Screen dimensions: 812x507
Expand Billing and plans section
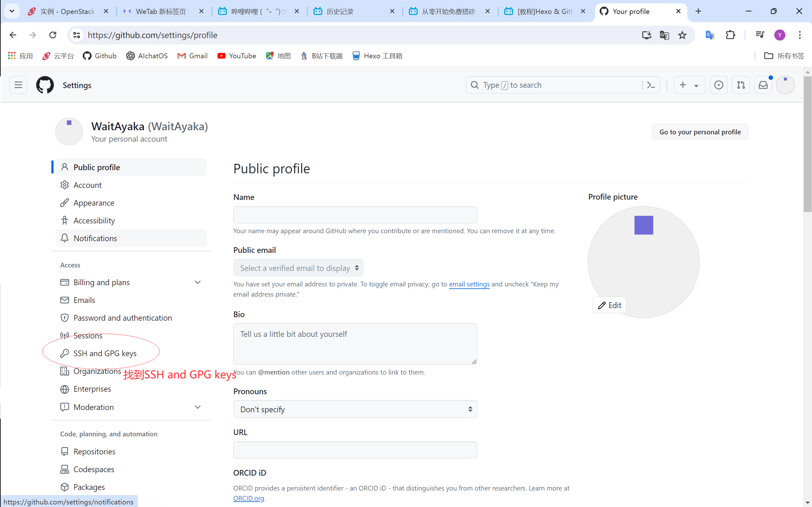click(x=197, y=282)
